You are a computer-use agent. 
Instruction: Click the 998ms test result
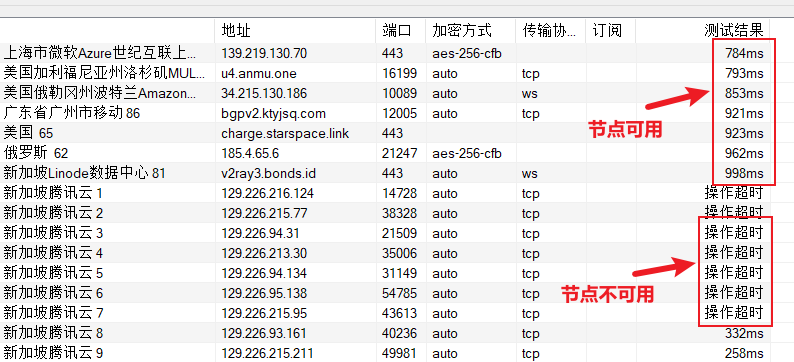tap(744, 174)
